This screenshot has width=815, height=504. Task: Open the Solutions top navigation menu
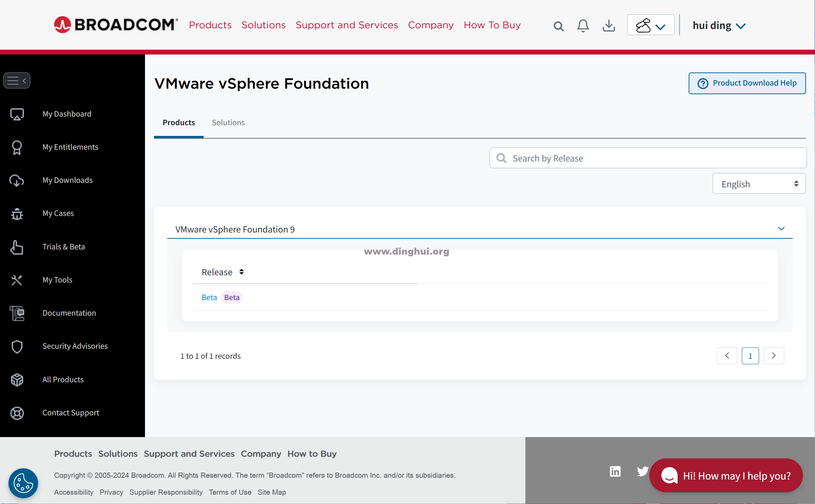[263, 25]
